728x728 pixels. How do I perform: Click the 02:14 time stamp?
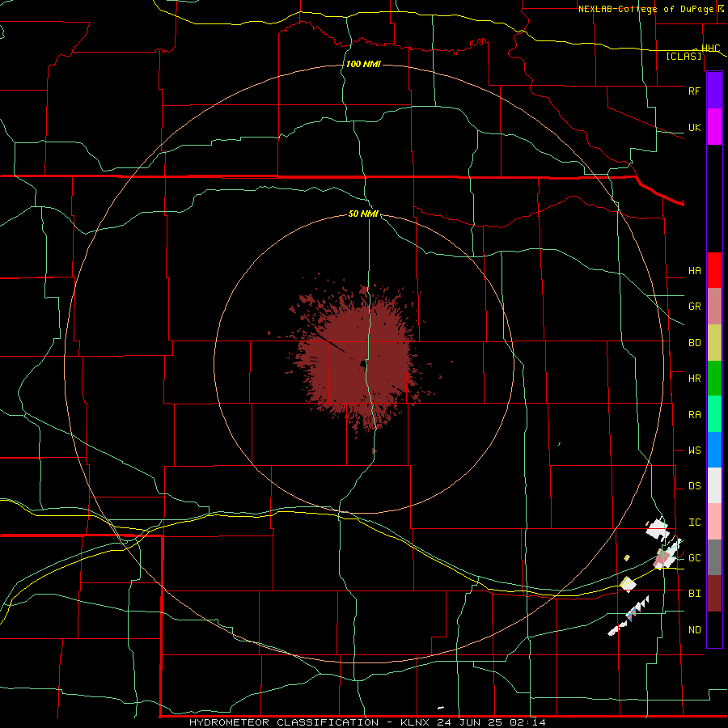[x=527, y=722]
